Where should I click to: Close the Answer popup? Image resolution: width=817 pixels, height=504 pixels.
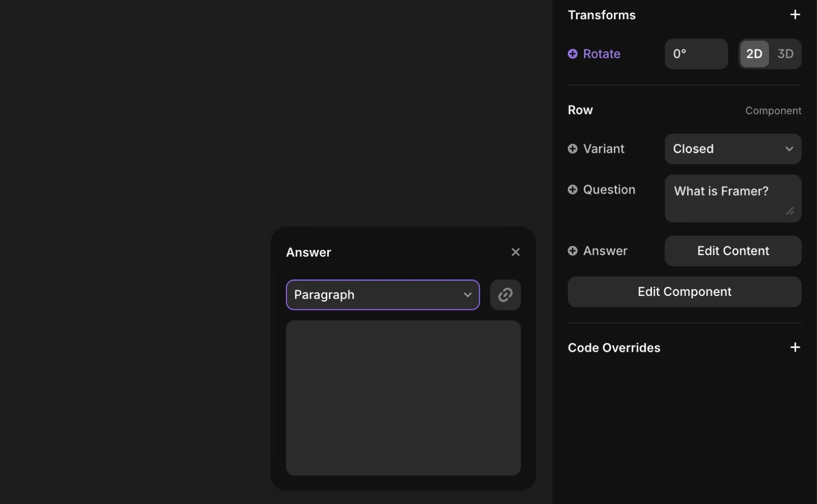click(515, 252)
